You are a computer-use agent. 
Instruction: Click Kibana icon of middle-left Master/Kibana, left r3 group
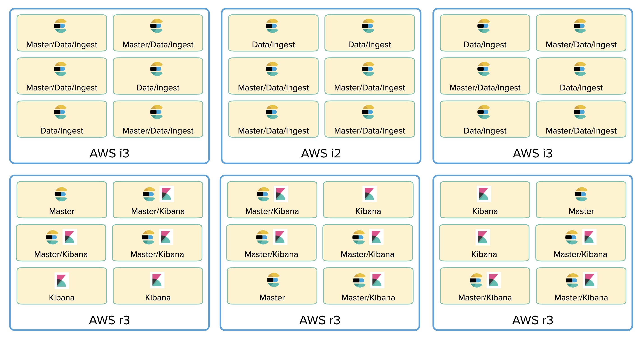[70, 237]
